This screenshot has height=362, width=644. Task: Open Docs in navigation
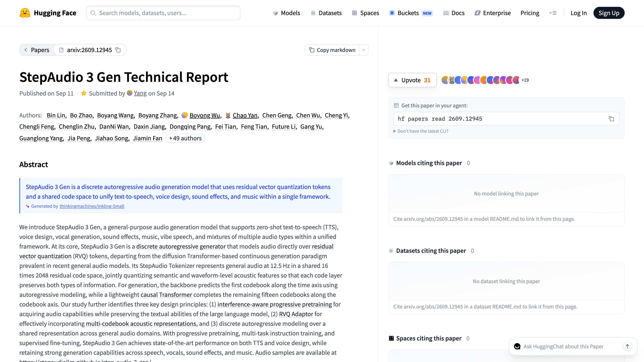pyautogui.click(x=454, y=13)
